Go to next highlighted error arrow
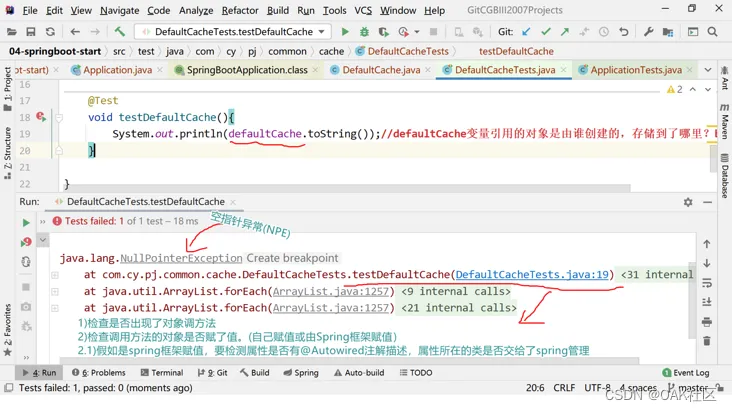Image resolution: width=732 pixels, height=411 pixels. click(708, 89)
